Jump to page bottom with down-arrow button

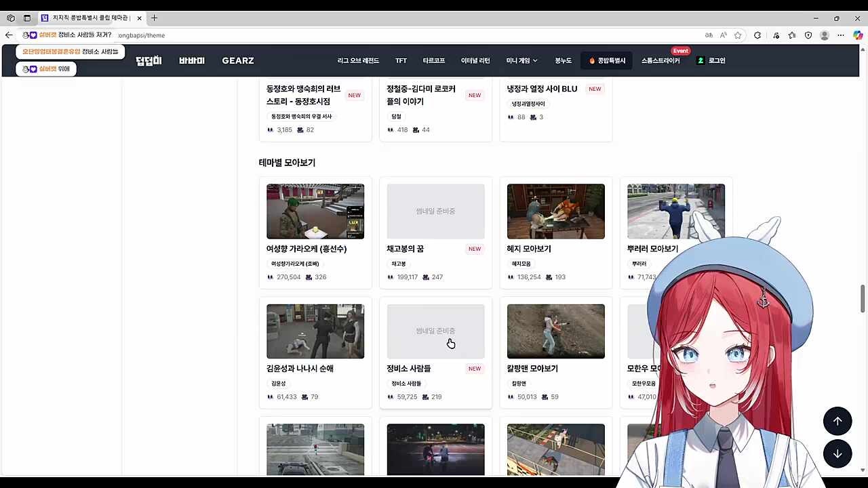click(x=837, y=453)
